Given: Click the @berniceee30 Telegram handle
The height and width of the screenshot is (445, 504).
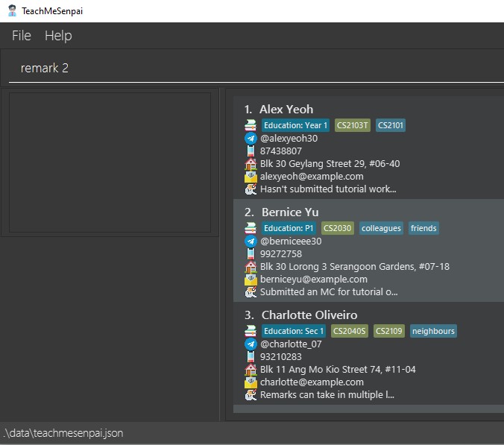Looking at the screenshot, I should pos(291,242).
